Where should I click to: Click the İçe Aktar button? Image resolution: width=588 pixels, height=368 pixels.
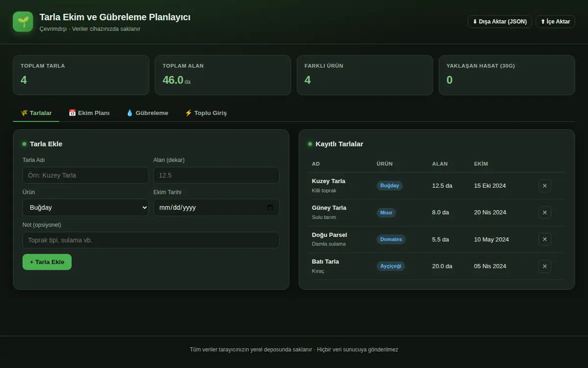point(555,22)
